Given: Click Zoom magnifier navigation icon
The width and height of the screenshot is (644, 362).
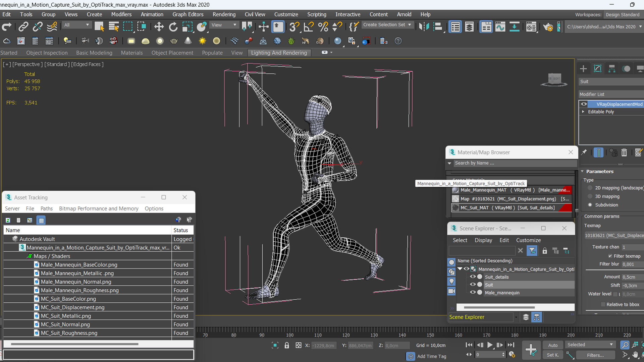Looking at the screenshot, I should coord(625,345).
